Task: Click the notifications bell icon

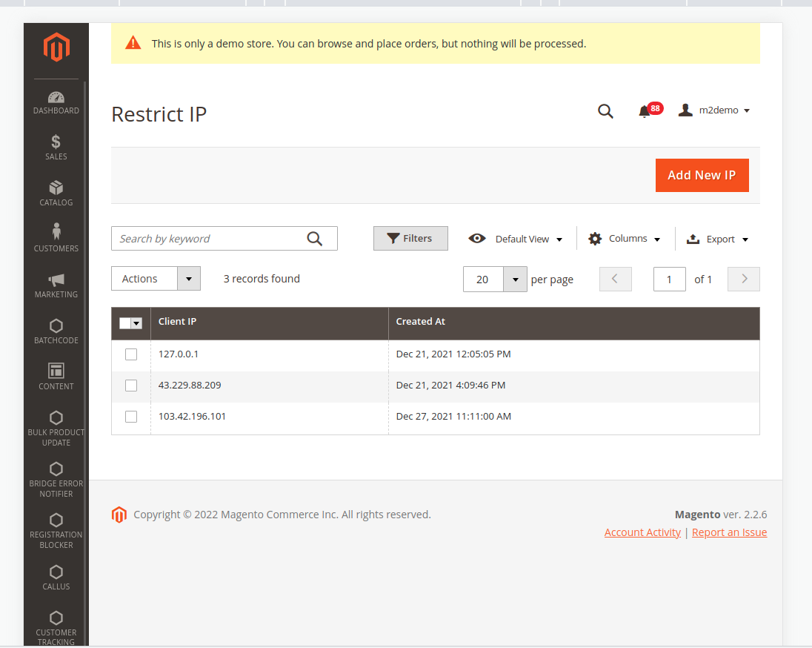Action: click(645, 111)
